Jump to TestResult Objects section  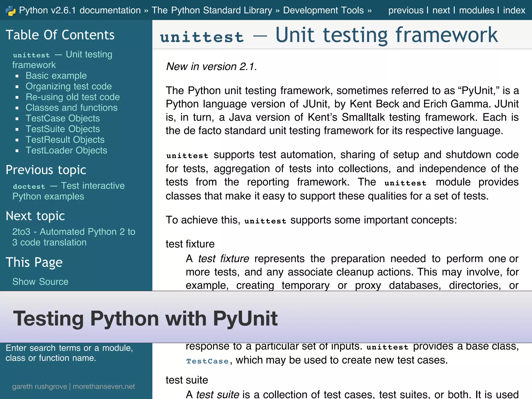tap(65, 139)
